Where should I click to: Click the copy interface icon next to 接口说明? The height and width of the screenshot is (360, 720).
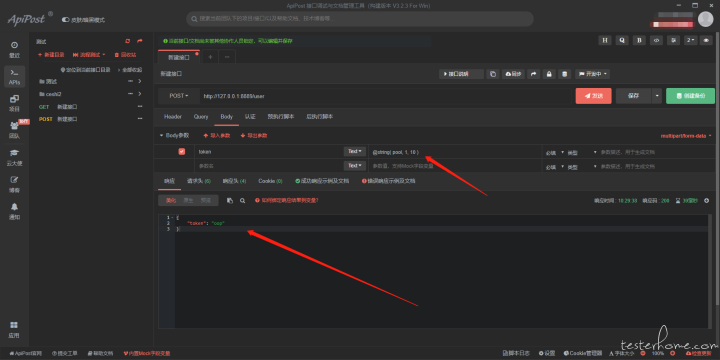click(x=493, y=74)
